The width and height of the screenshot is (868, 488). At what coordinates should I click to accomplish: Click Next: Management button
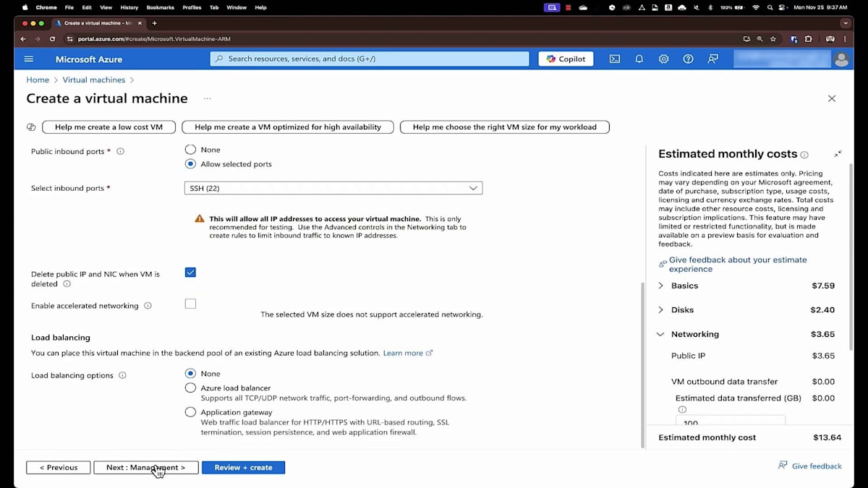145,468
